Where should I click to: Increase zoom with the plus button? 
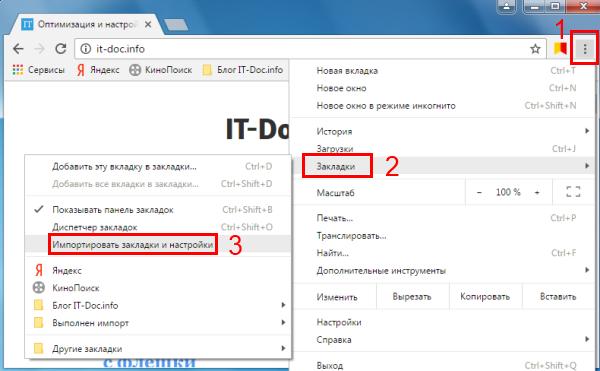click(537, 192)
